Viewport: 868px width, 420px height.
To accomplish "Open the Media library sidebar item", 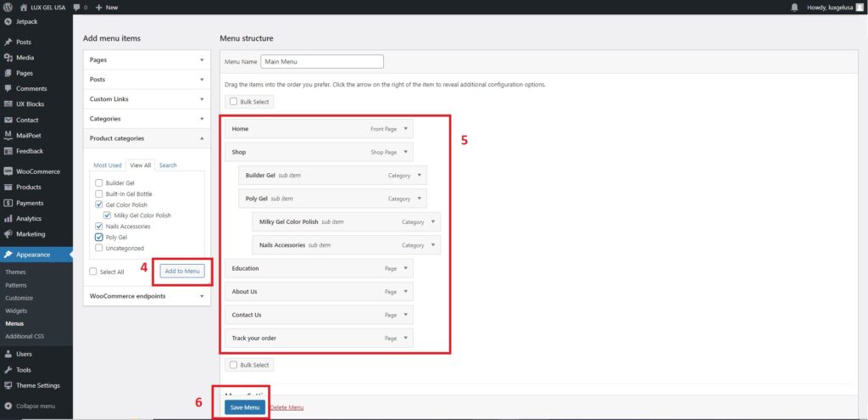I will [25, 58].
